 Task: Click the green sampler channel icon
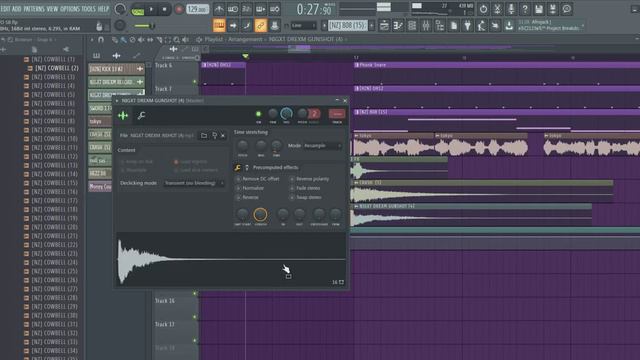123,116
